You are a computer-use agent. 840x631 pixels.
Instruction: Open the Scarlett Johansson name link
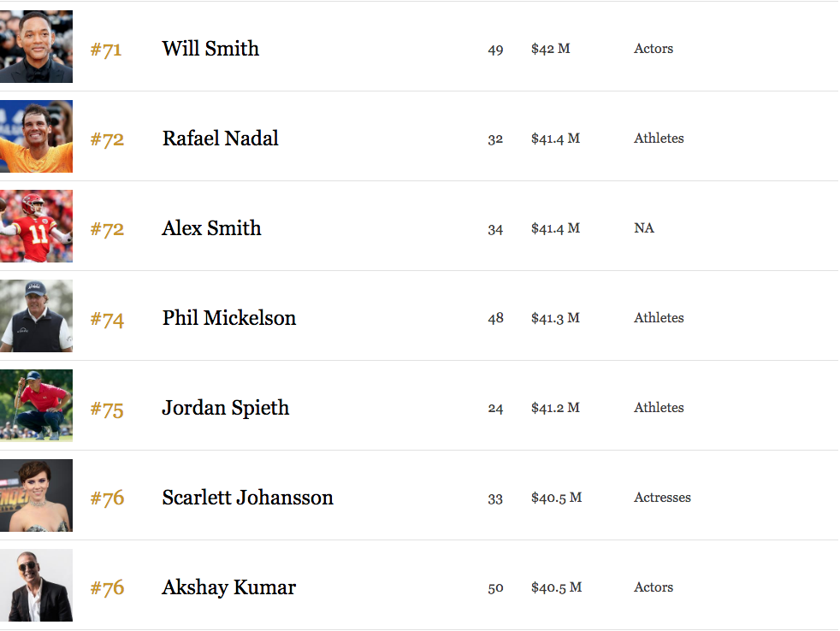point(247,498)
